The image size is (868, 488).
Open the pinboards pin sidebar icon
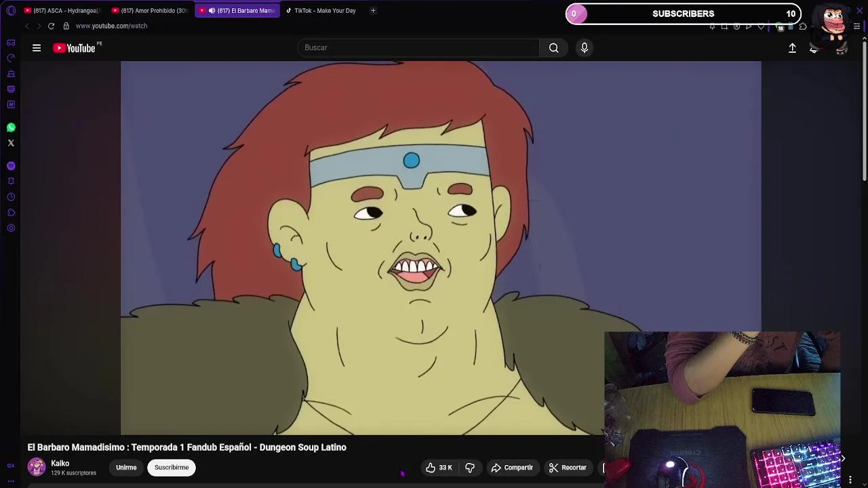coord(11,182)
